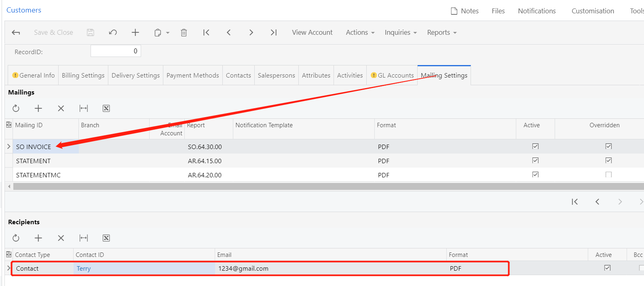Delete the selected row in Recipients grid
This screenshot has height=286, width=644.
click(x=61, y=238)
